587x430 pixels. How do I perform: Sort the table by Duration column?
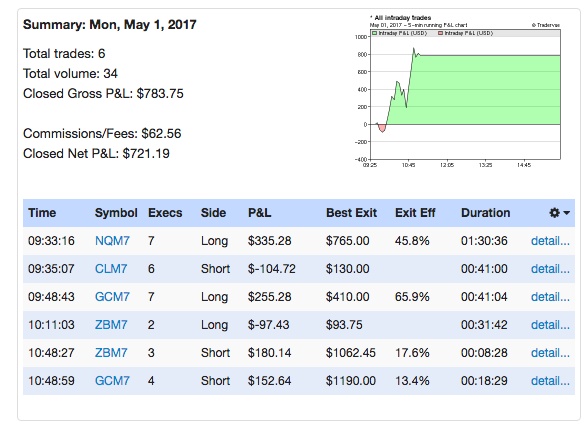coord(486,213)
